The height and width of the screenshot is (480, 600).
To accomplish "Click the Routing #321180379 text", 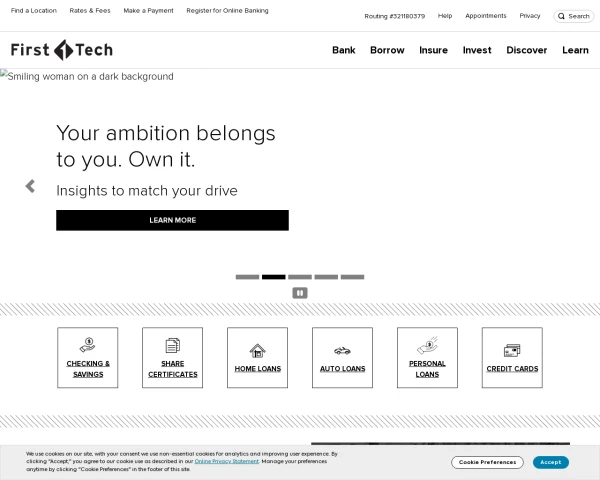I will click(x=395, y=16).
